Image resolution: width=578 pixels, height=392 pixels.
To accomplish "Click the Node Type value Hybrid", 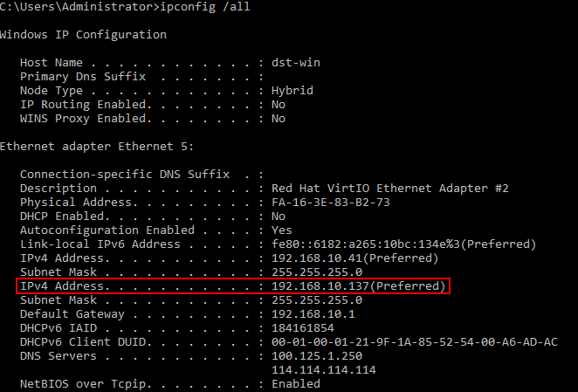I will (x=291, y=91).
